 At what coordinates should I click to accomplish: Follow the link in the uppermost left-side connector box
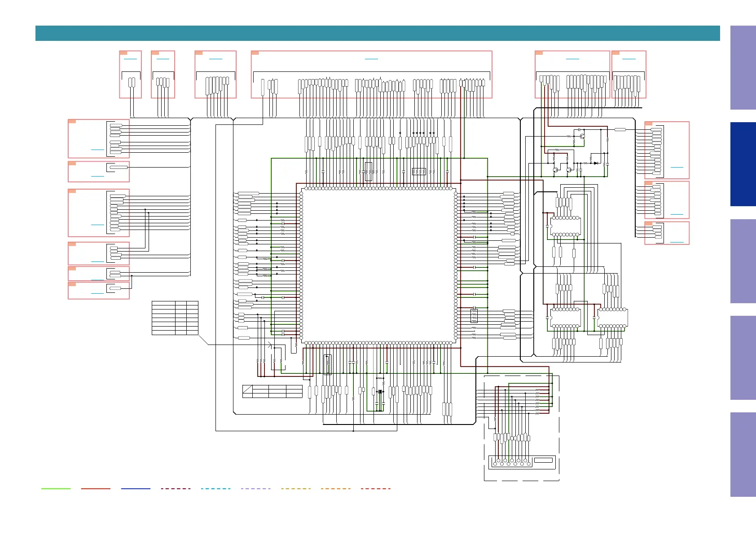click(x=97, y=150)
